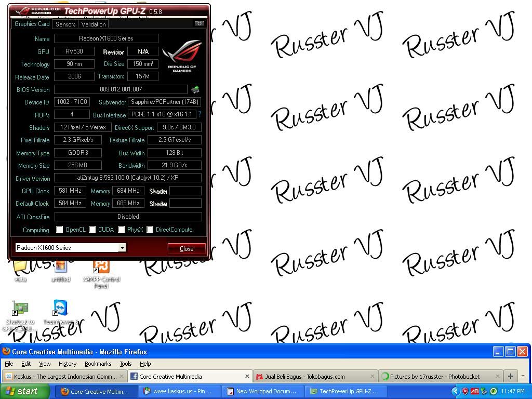Click the green circle tray icon
This screenshot has width=532, height=399.
click(494, 392)
